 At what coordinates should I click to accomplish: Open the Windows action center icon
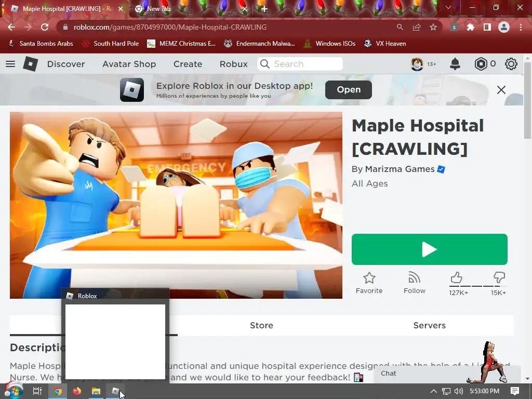(515, 391)
